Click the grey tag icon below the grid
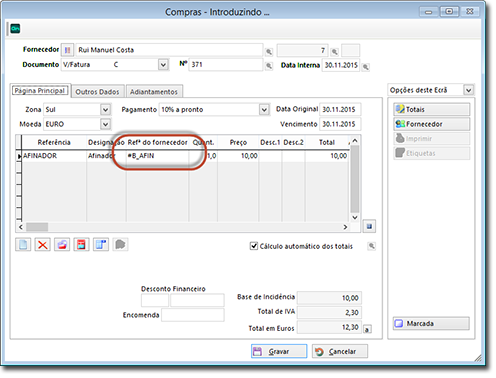Image resolution: width=496 pixels, height=378 pixels. [x=120, y=245]
